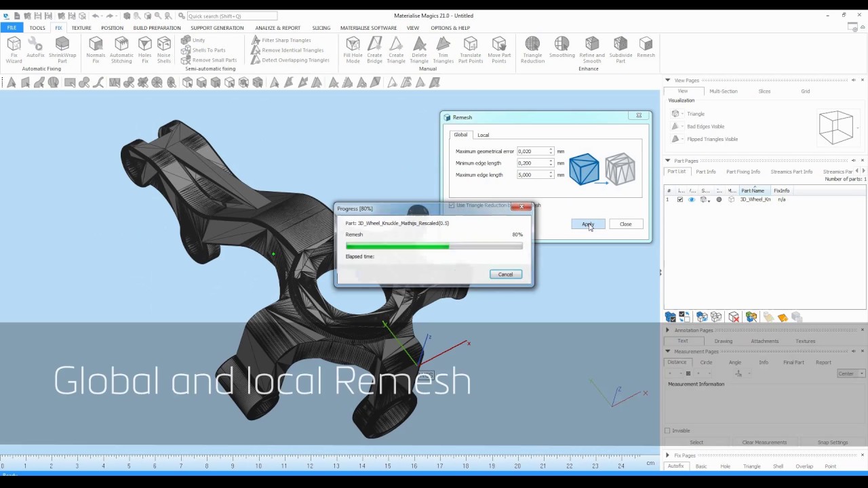This screenshot has width=868, height=488.
Task: Click the Holes Fix tool
Action: [144, 50]
